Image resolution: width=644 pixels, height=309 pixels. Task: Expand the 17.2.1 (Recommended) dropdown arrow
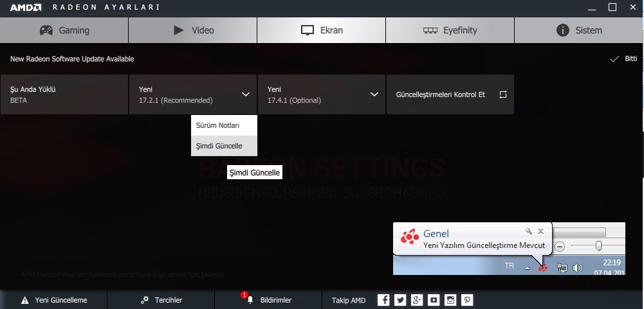[246, 94]
